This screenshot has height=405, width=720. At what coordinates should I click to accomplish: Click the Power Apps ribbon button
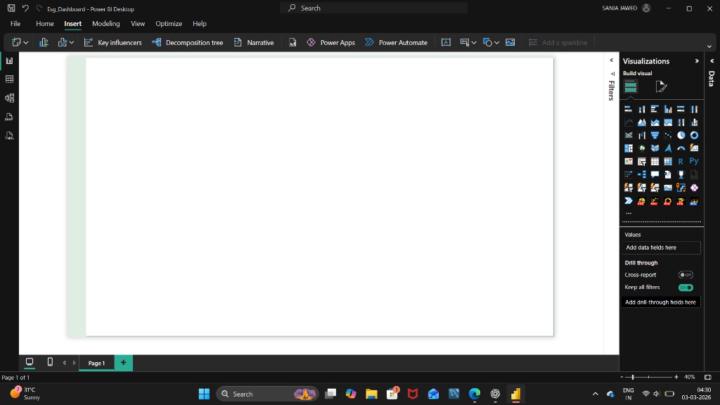click(330, 43)
